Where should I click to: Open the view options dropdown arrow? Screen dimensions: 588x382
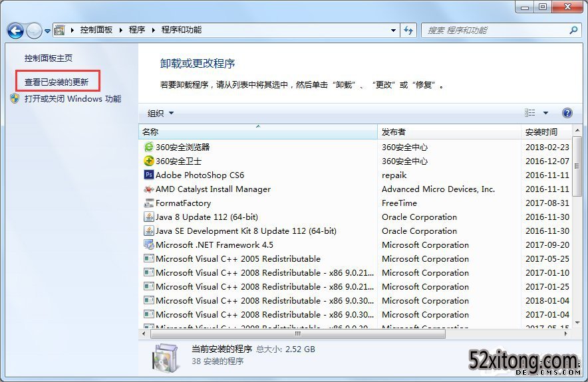click(545, 113)
